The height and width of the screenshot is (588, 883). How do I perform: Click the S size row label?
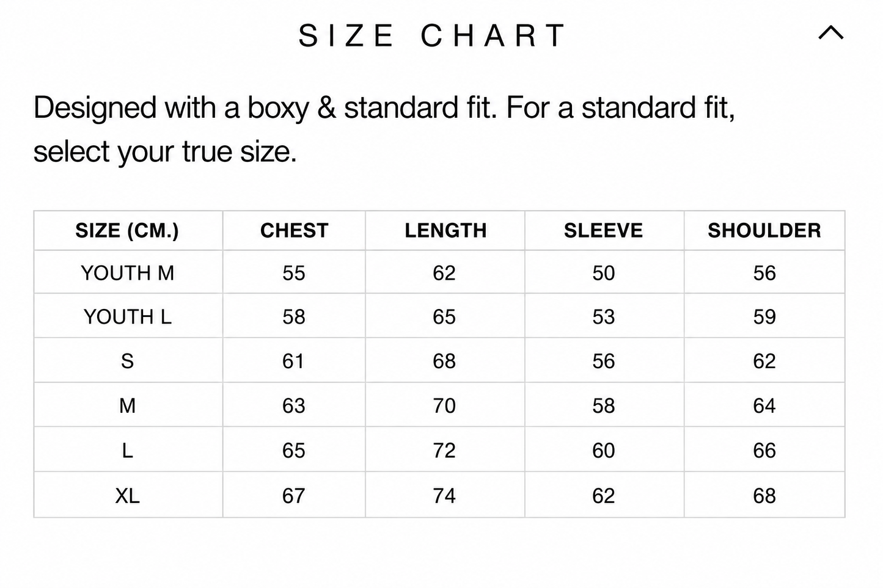tap(127, 361)
